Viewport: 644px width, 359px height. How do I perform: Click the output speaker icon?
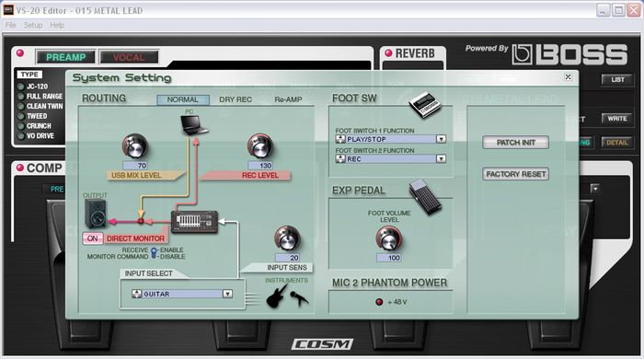coord(96,214)
